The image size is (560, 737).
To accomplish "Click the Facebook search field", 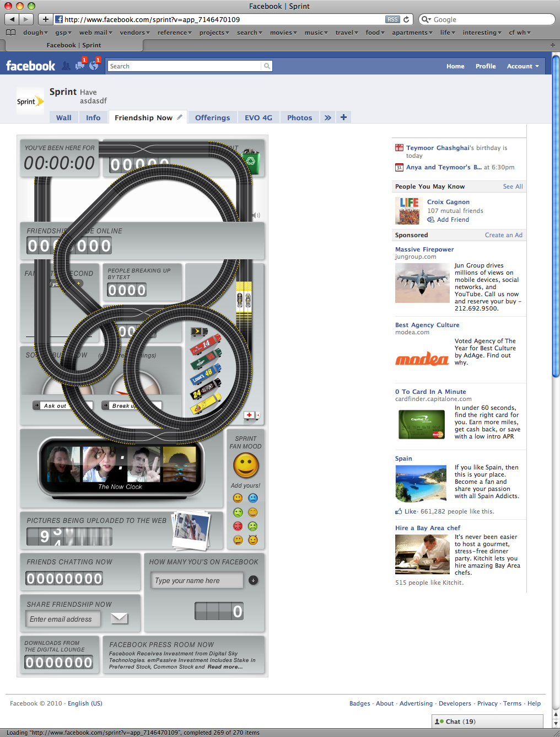I will (184, 66).
